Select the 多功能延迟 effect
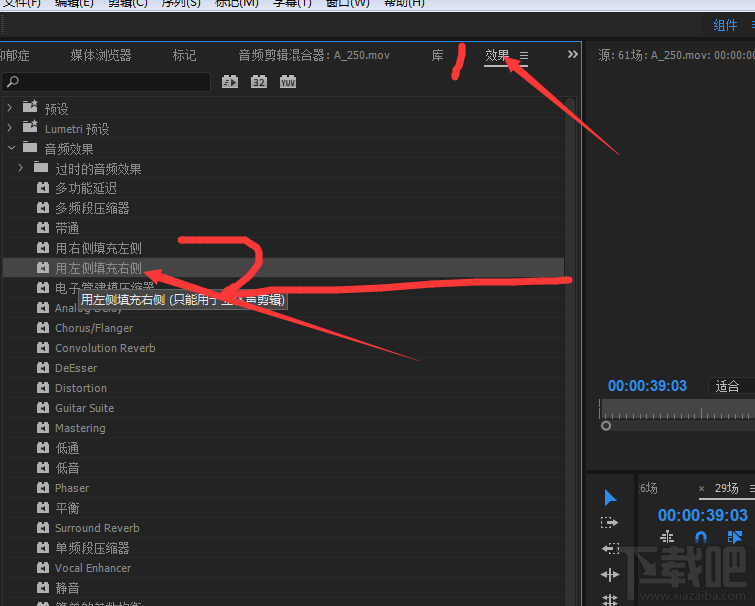Screen dimensions: 755x606 (x=86, y=188)
